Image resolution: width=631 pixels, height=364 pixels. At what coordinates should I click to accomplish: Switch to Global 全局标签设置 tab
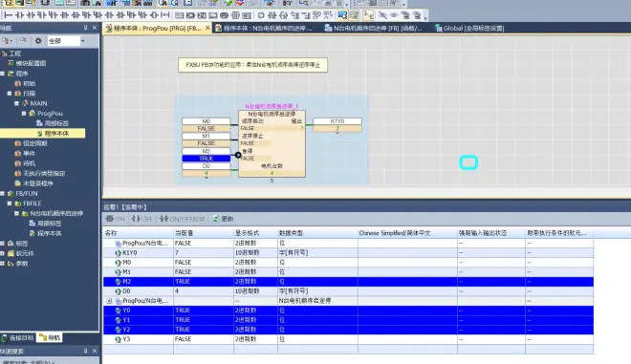point(469,28)
